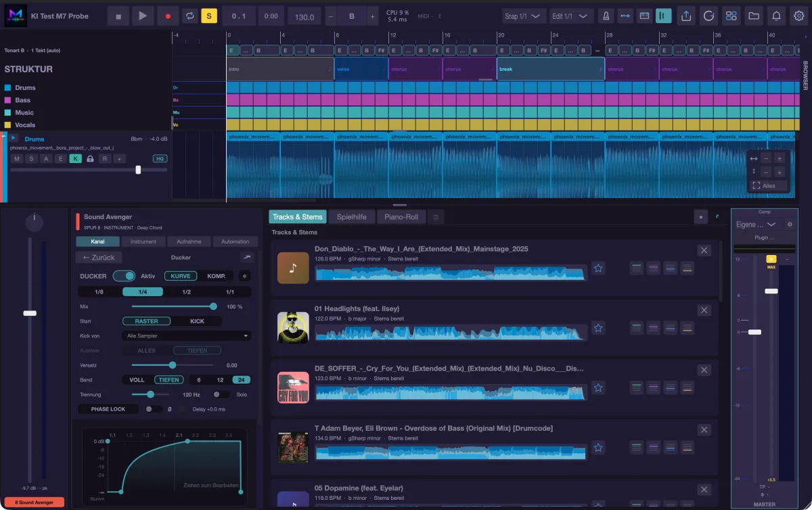Open notifications bell
The image size is (812, 510).
point(776,16)
